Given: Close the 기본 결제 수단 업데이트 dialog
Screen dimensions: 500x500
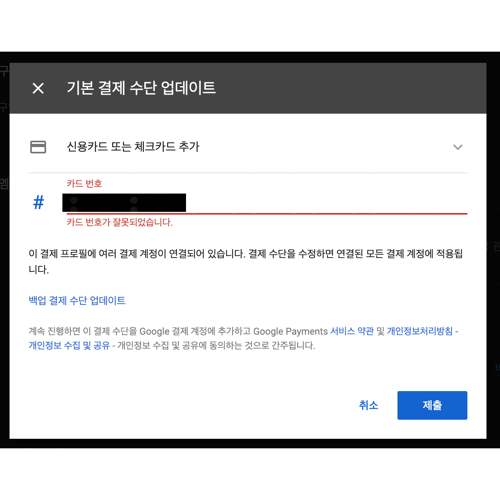Looking at the screenshot, I should 38,88.
